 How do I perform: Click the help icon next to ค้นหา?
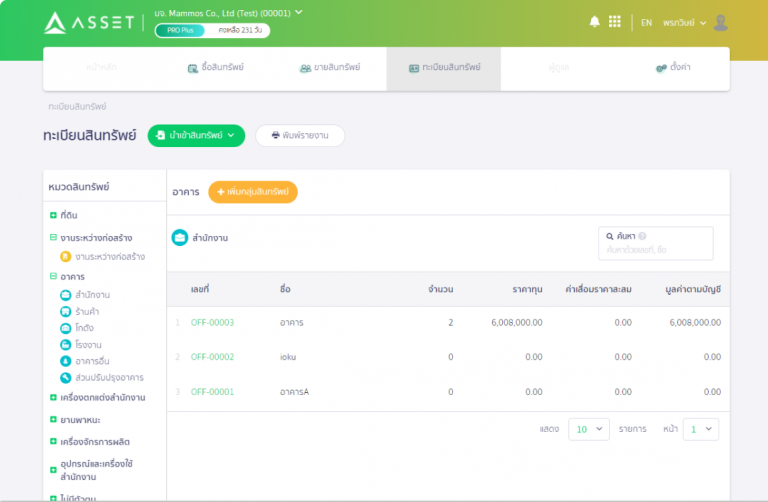tap(642, 236)
